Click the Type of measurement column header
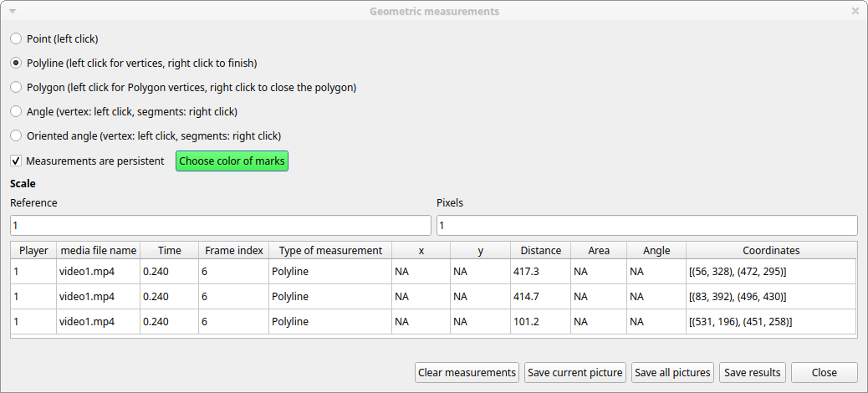This screenshot has width=868, height=393. pyautogui.click(x=330, y=251)
